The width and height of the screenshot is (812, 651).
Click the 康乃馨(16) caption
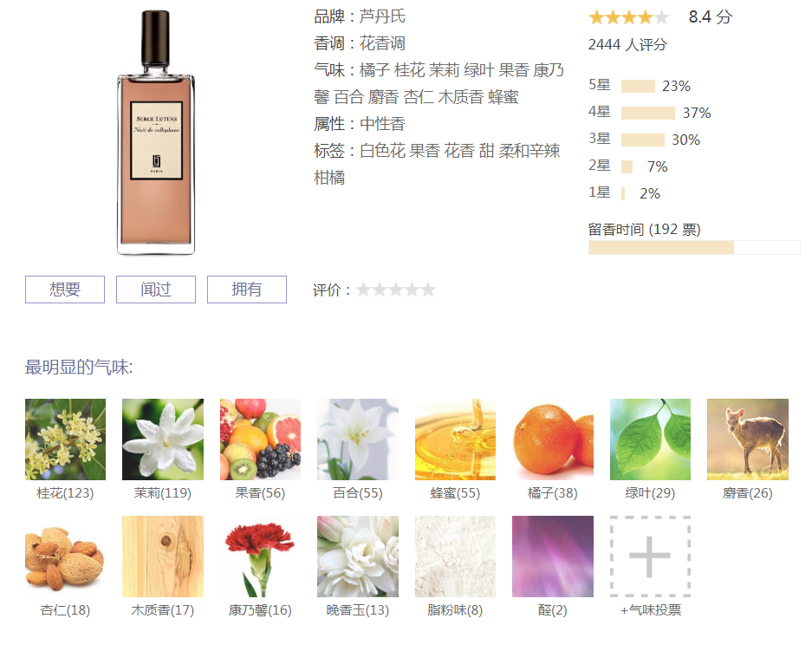click(x=260, y=610)
